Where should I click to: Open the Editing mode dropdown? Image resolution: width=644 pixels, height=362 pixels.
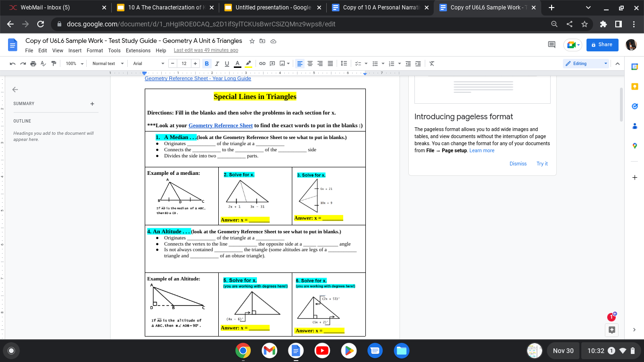tap(587, 64)
